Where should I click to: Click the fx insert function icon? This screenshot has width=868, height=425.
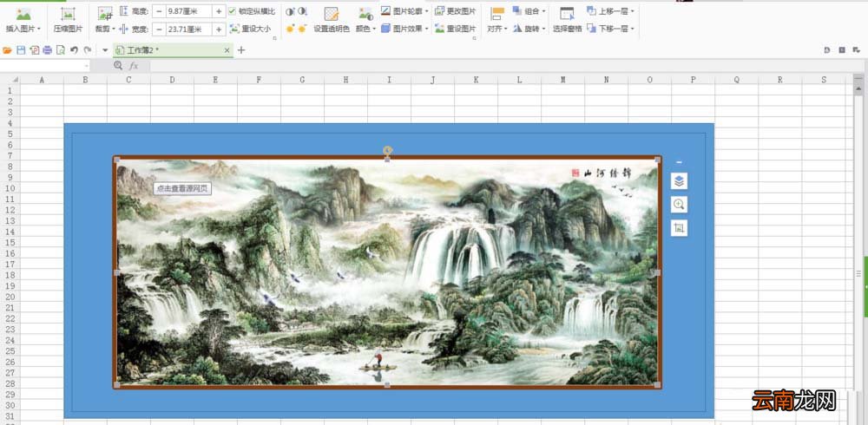pos(134,66)
